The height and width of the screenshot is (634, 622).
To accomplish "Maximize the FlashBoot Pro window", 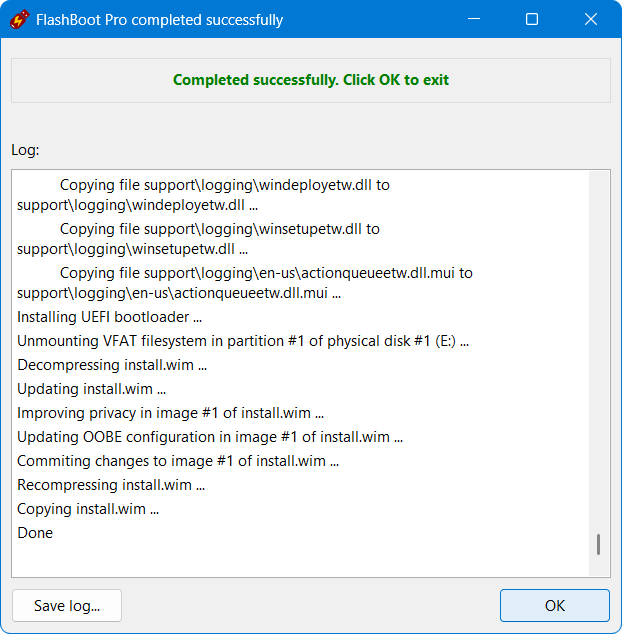I will pos(532,19).
